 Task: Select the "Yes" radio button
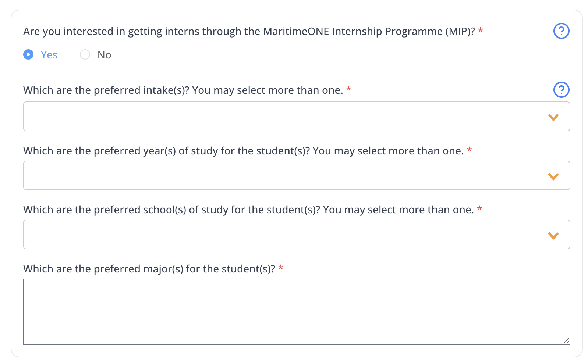28,55
